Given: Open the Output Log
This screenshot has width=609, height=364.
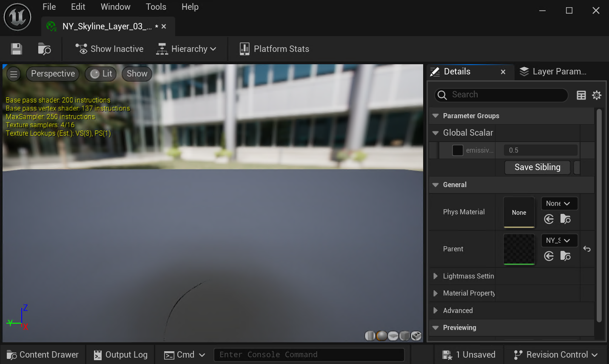Looking at the screenshot, I should [x=121, y=355].
